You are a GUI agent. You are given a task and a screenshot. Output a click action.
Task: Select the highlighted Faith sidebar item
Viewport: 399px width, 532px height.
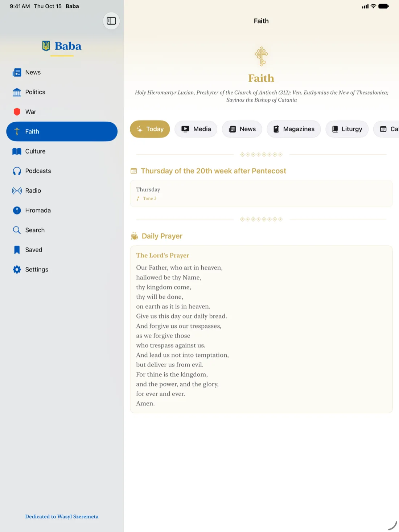click(62, 131)
